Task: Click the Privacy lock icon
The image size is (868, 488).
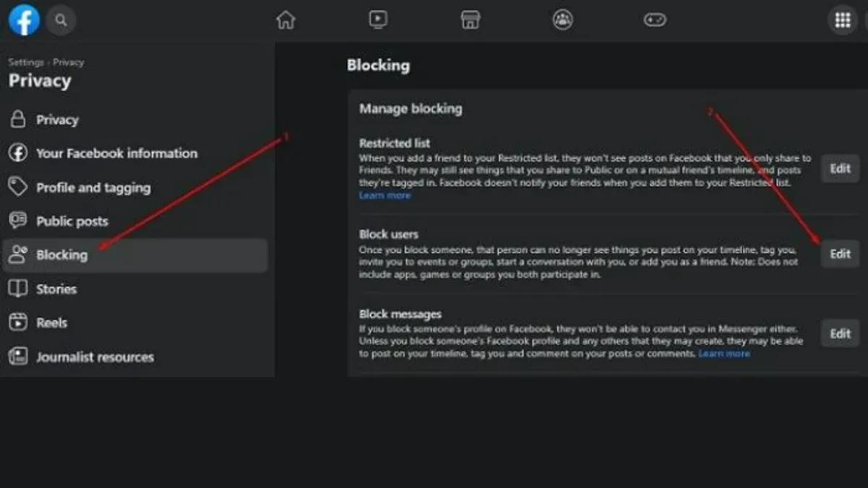Action: [17, 119]
